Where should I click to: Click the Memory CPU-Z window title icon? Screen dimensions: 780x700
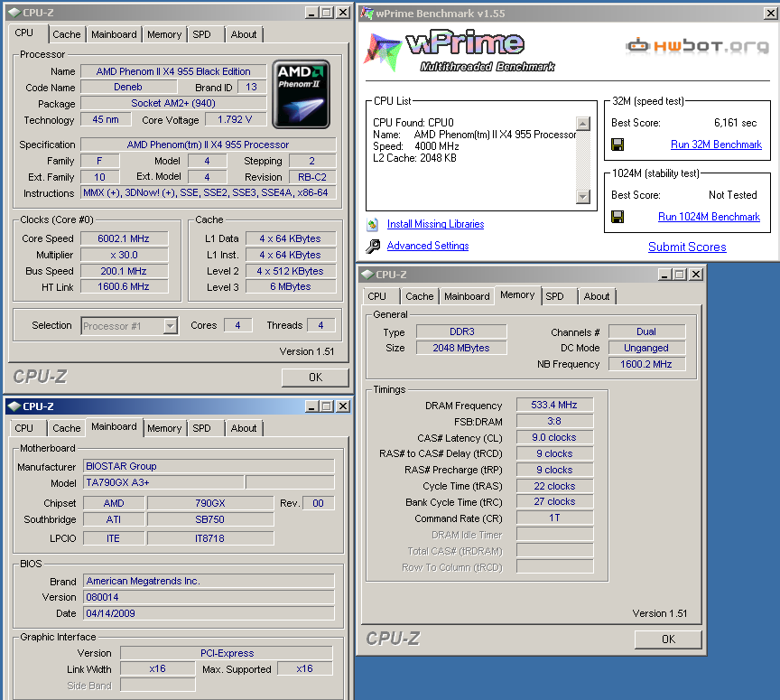(x=367, y=275)
